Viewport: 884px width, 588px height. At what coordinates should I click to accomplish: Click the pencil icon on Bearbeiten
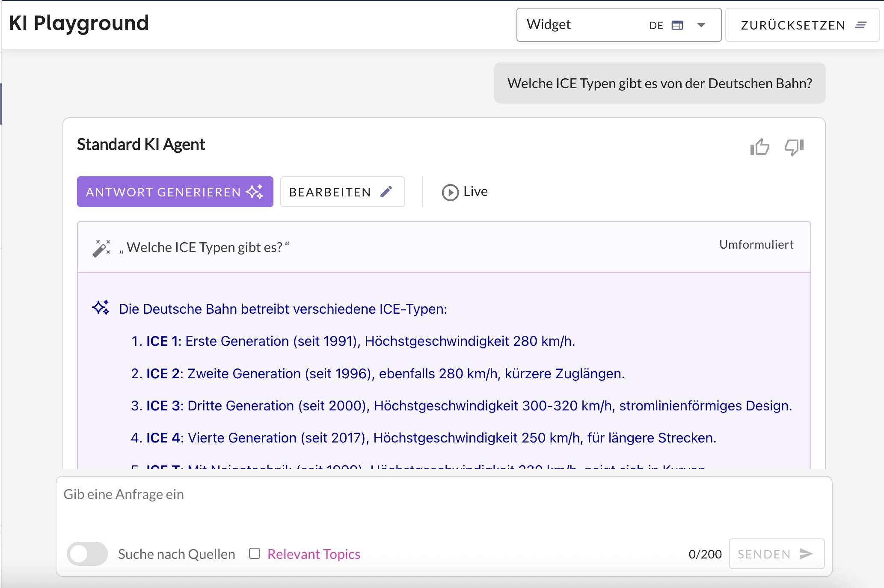[386, 192]
